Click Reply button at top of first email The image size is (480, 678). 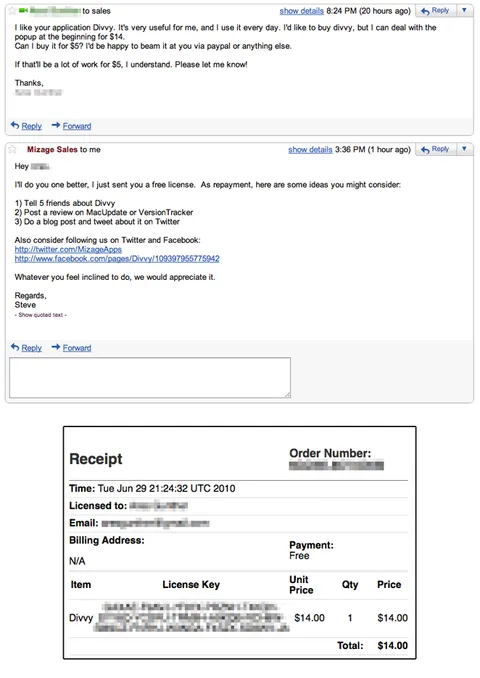pos(435,10)
